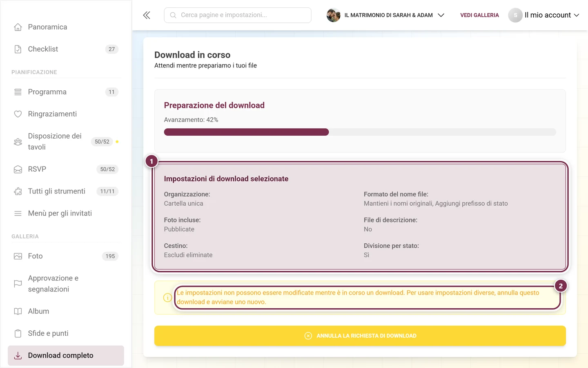Open Tutti gli strumenti

[66, 191]
